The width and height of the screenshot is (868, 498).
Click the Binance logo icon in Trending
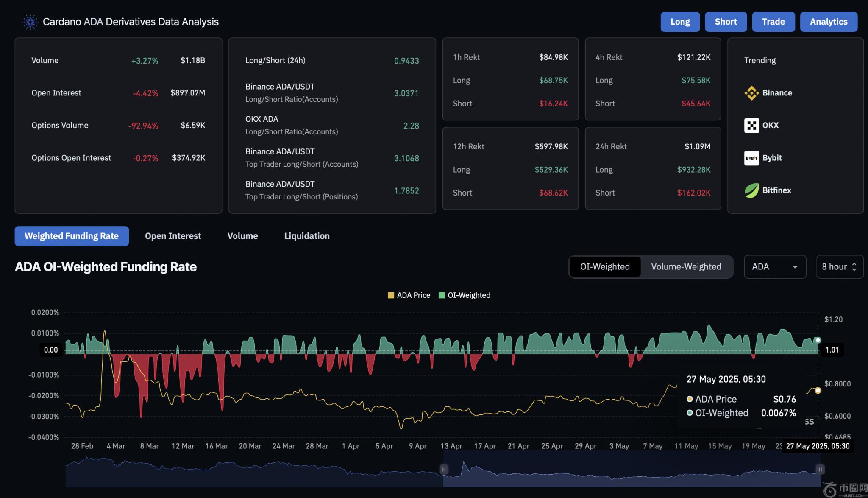tap(751, 93)
